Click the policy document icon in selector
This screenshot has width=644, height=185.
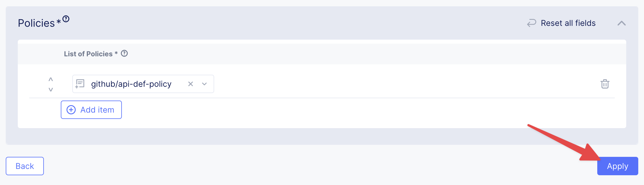click(x=80, y=84)
